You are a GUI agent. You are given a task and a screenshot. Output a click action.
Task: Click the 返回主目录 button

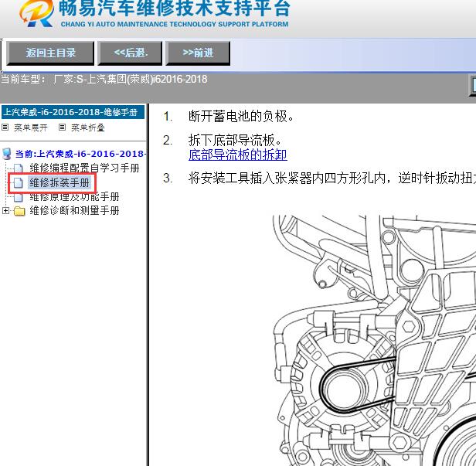50,53
